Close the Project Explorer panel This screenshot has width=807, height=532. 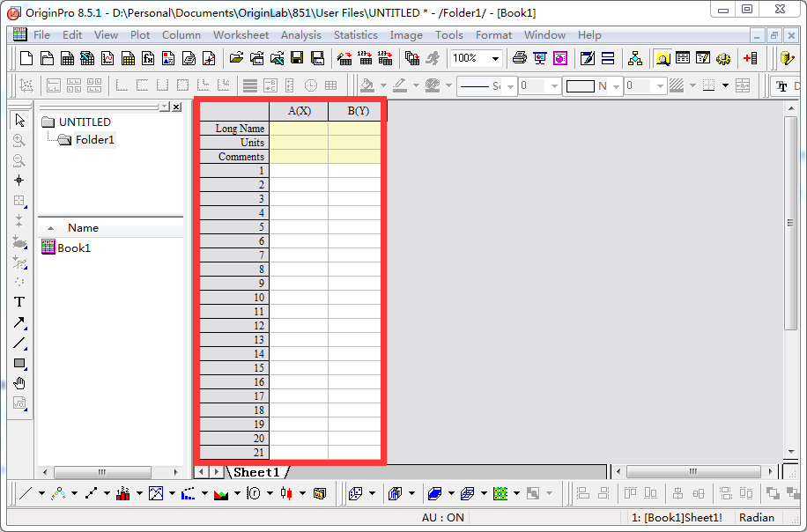[x=176, y=107]
